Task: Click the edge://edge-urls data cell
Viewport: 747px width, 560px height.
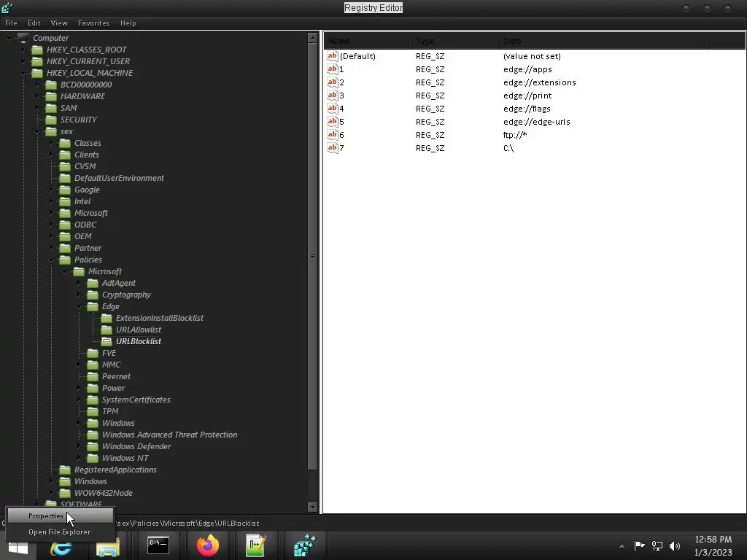Action: [536, 122]
